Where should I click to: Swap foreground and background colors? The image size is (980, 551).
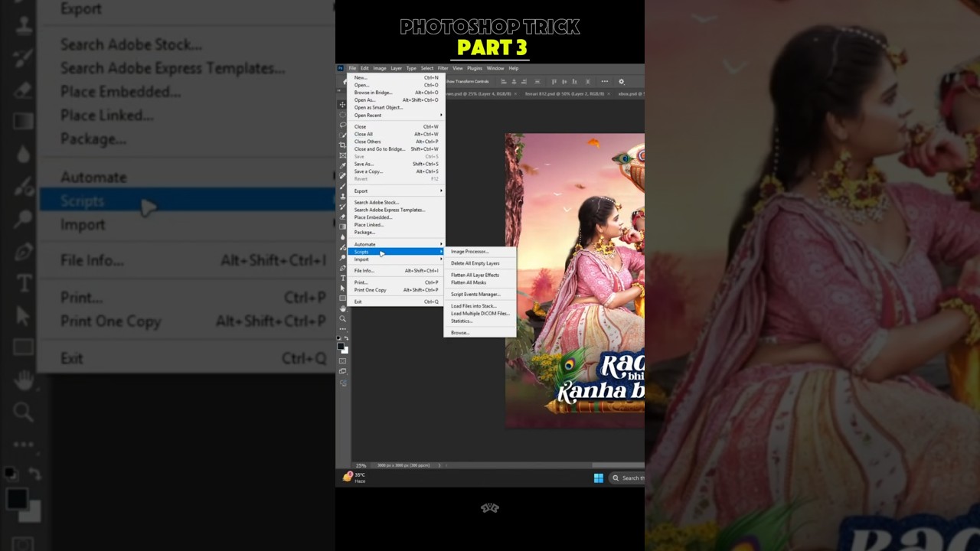346,338
